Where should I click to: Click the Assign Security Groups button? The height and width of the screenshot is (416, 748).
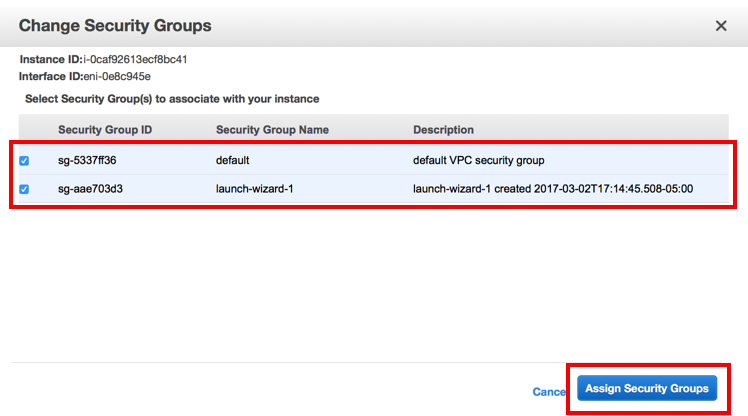(x=647, y=388)
